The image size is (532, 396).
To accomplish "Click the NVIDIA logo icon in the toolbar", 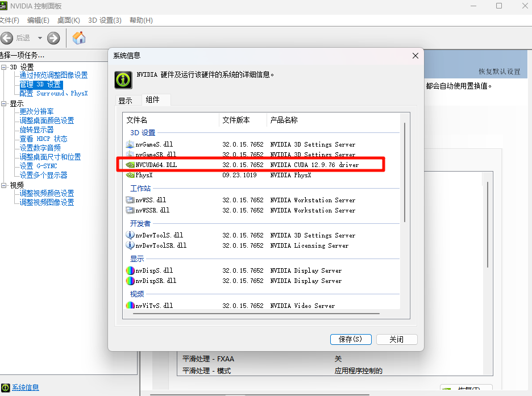I will point(78,38).
